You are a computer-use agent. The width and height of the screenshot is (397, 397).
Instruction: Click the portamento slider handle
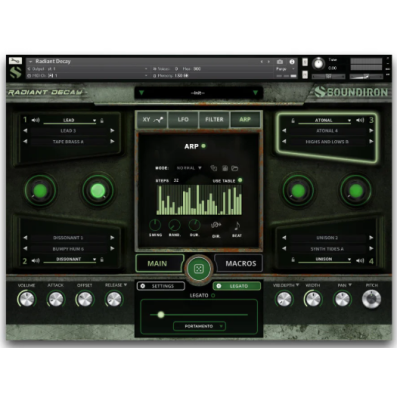tap(161, 314)
